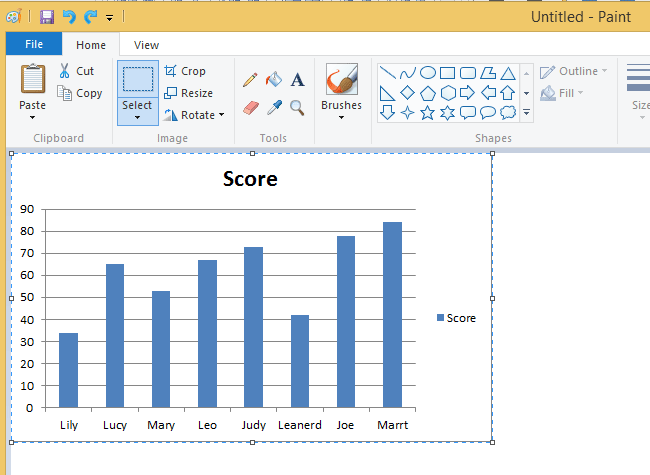Select the Text tool
The width and height of the screenshot is (650, 475).
[x=297, y=80]
